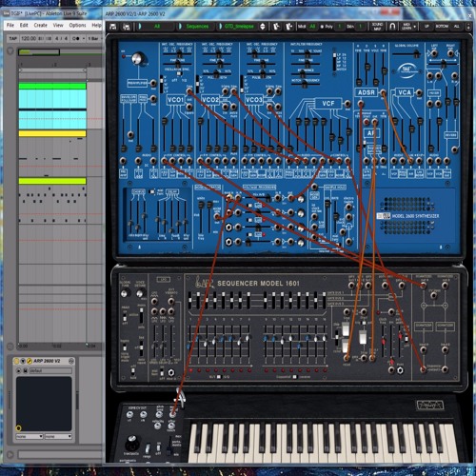The height and width of the screenshot is (476, 476).
Task: Unfold ARP 2600 V2 device parameters
Action: [23, 361]
